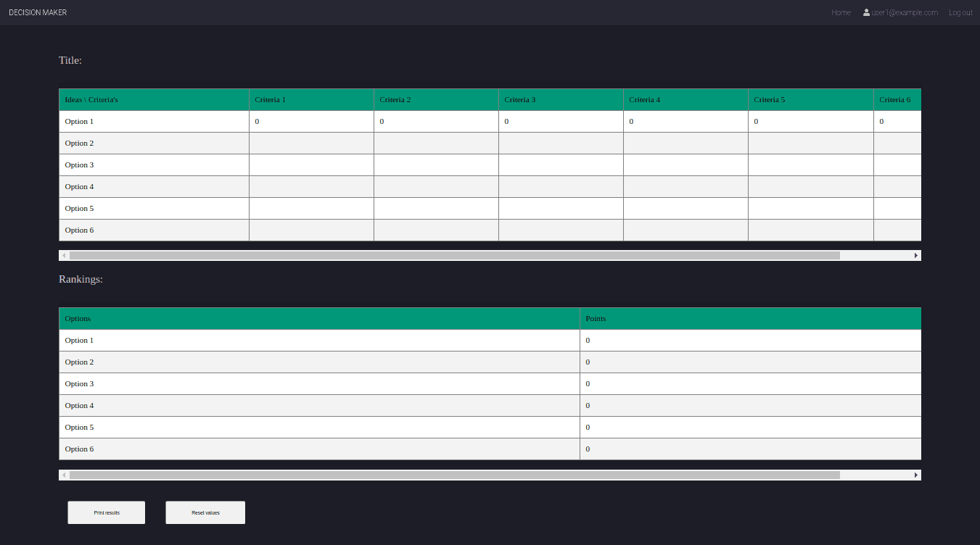
Task: Select the Criteria 1 column header
Action: tap(311, 99)
